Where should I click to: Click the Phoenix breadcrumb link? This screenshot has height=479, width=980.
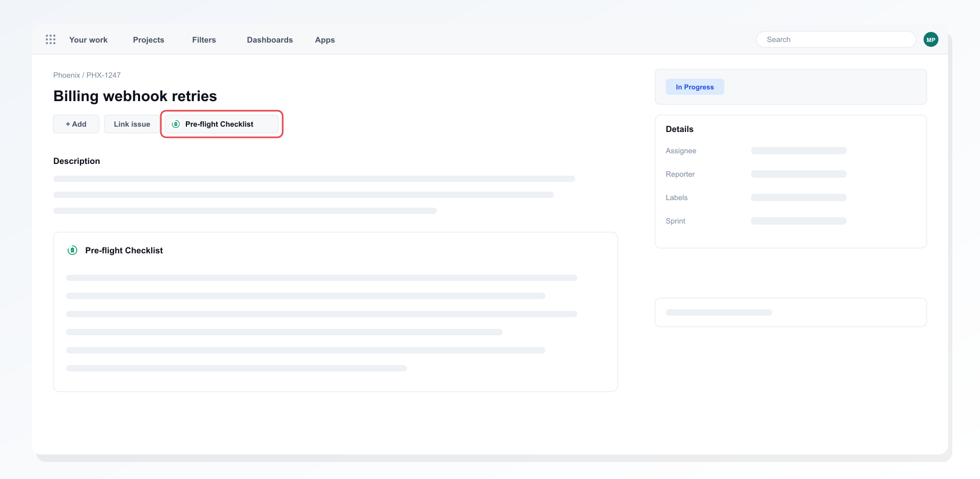[x=67, y=75]
